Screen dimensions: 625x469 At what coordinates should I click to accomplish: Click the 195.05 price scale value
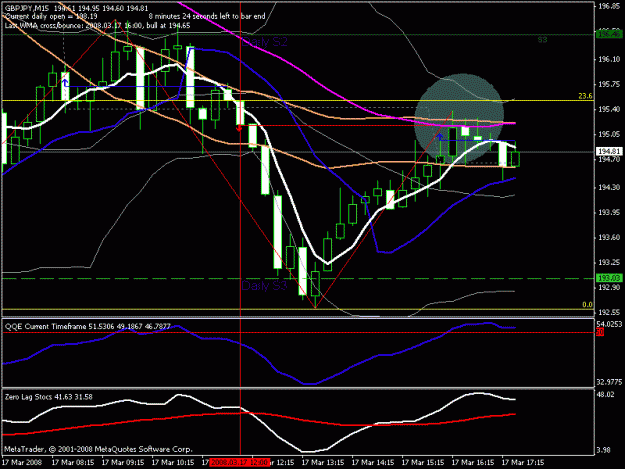609,135
